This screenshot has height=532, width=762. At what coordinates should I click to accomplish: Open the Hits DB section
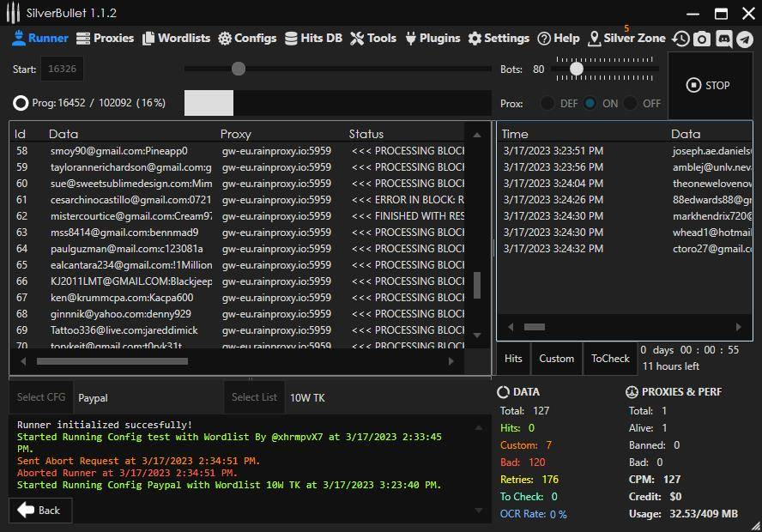click(313, 39)
